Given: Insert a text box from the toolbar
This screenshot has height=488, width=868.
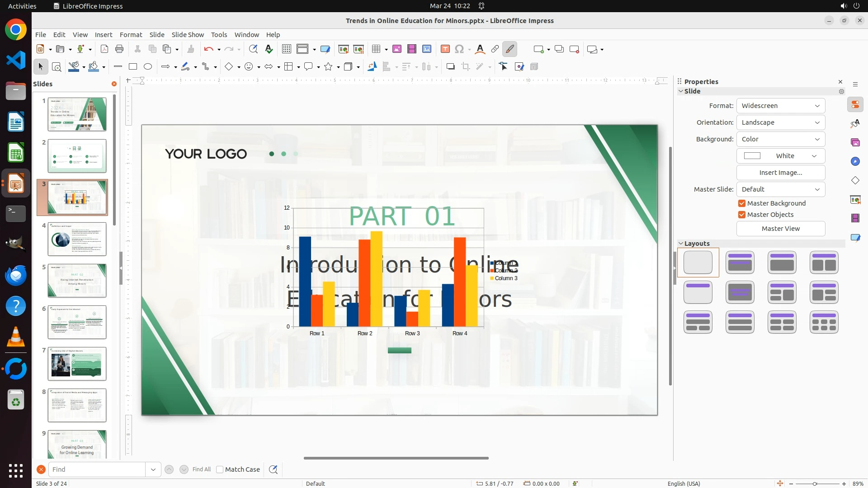Looking at the screenshot, I should coord(445,49).
